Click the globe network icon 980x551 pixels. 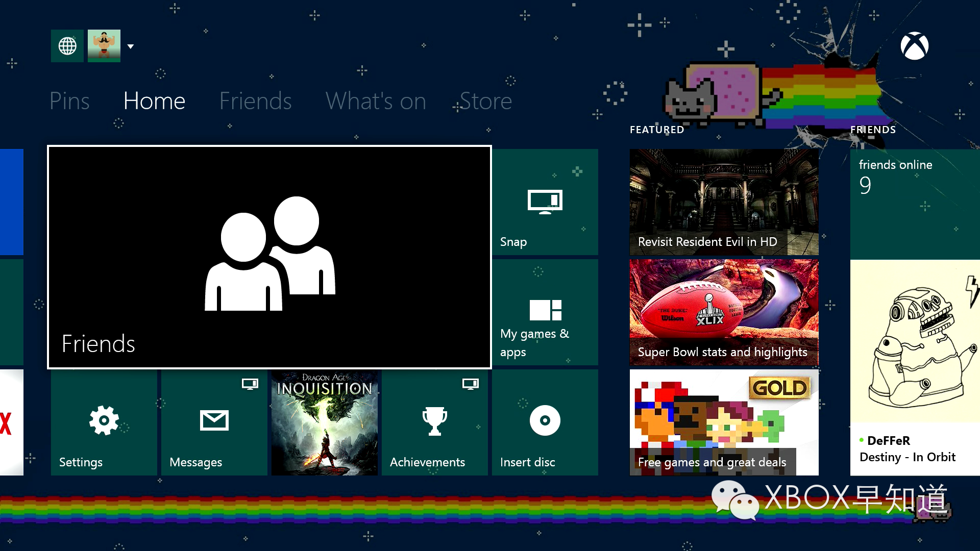(67, 46)
